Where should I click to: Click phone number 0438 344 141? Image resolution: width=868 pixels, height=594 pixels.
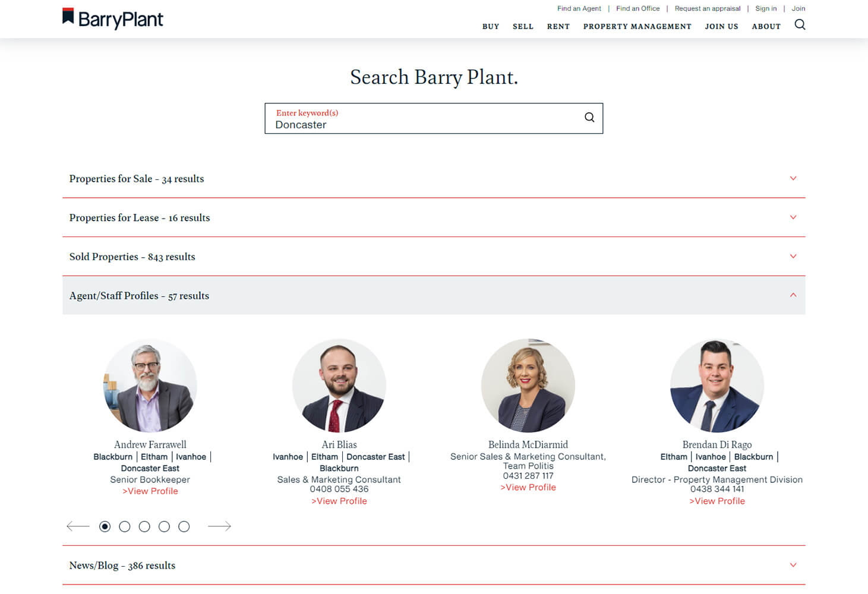(x=717, y=489)
